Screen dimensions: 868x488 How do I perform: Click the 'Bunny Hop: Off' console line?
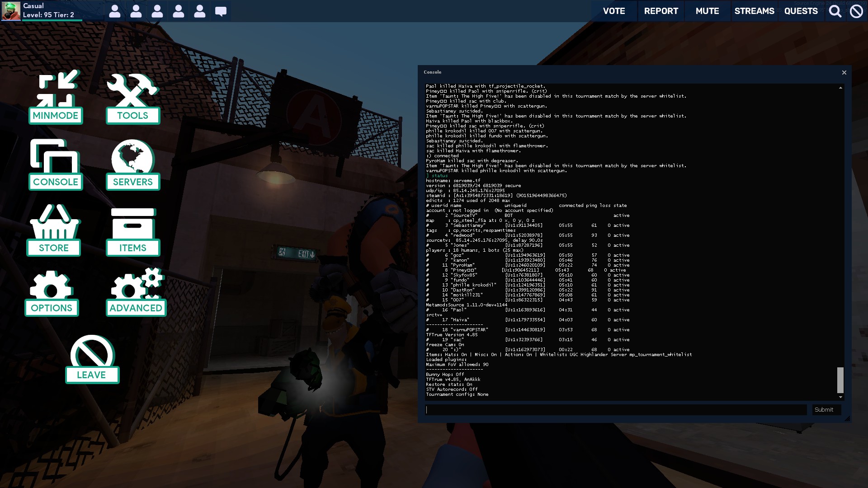445,375
